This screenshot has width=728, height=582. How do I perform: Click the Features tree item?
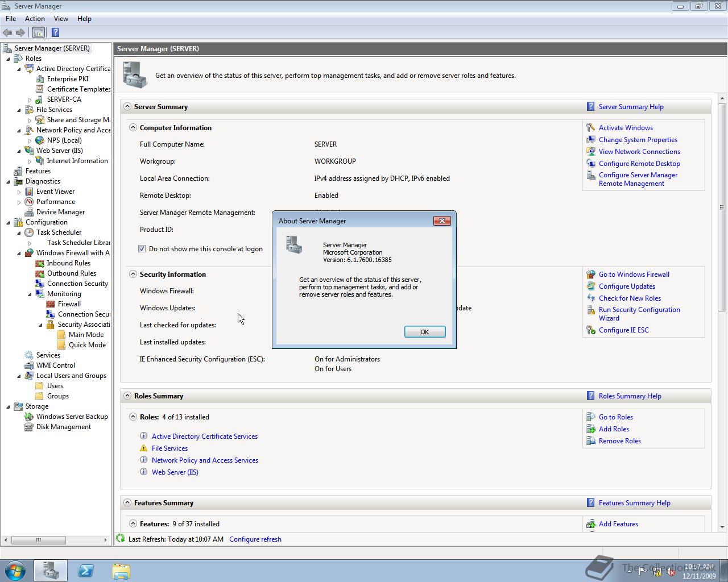[x=38, y=171]
